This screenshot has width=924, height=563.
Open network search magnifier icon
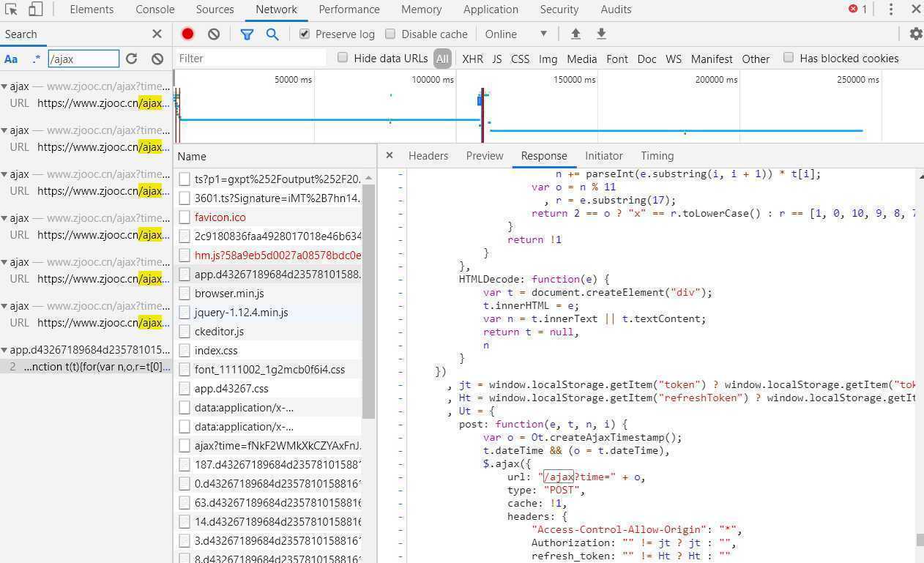(272, 34)
